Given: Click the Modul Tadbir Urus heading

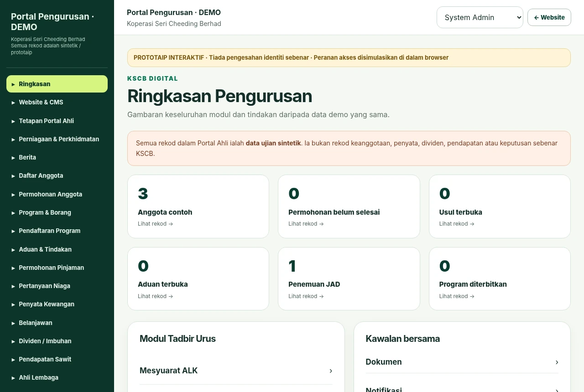Looking at the screenshot, I should tap(177, 339).
